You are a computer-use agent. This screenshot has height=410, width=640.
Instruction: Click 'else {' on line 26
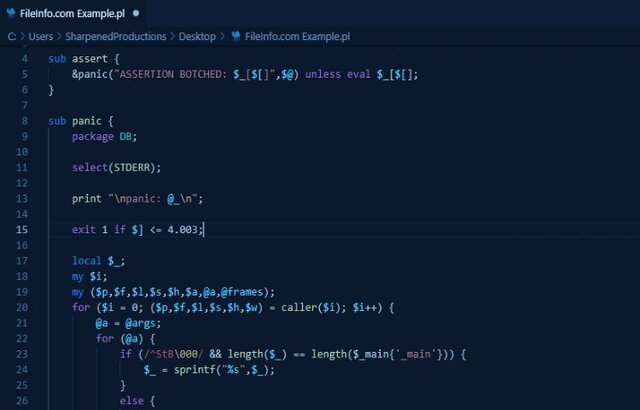pos(138,401)
